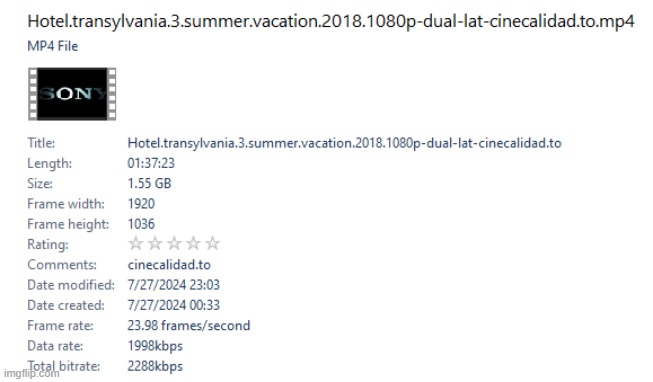The image size is (653, 382).
Task: Edit the Title field value
Action: click(344, 143)
